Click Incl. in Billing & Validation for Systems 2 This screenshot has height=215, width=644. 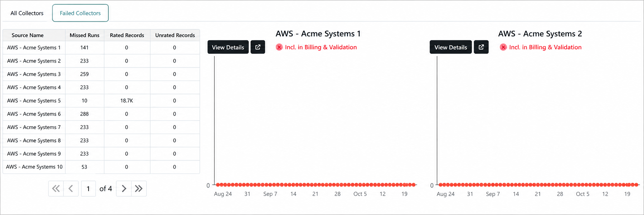(545, 47)
